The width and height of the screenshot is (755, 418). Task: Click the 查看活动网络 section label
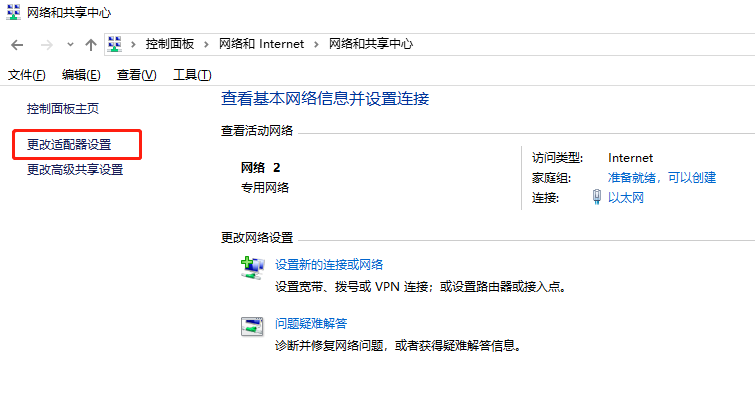click(x=257, y=131)
